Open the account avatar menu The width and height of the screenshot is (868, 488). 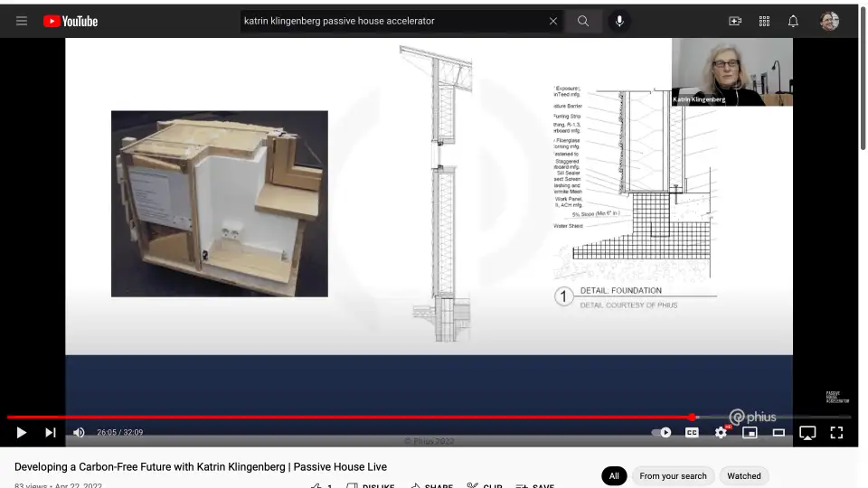click(x=829, y=21)
